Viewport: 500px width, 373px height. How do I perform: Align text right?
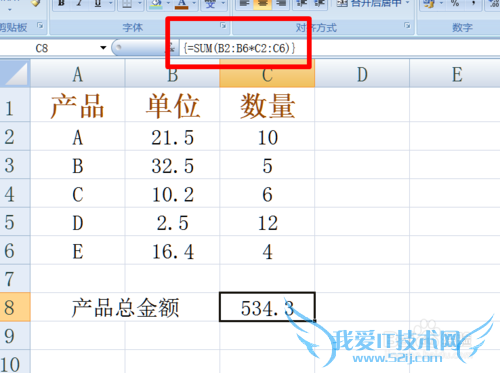click(x=281, y=4)
